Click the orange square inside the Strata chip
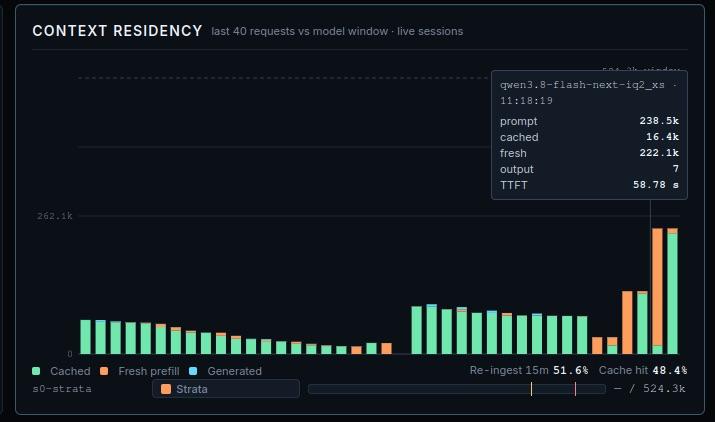The height and width of the screenshot is (422, 715). (x=166, y=389)
